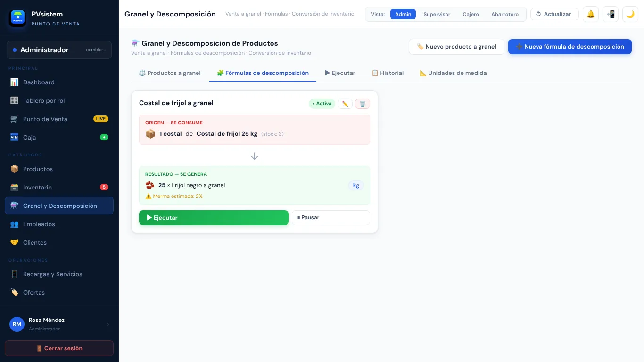
Task: Switch the view to Abarrotero
Action: coord(505,14)
